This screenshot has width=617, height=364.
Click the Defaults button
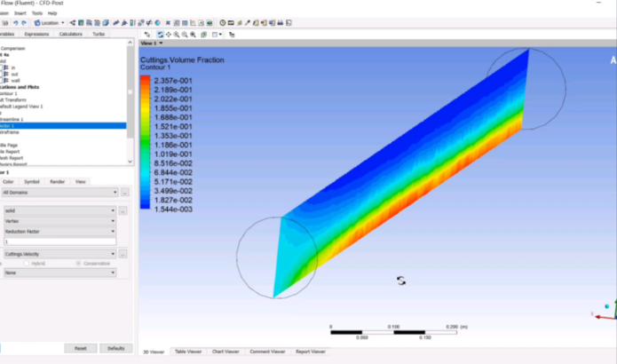click(x=115, y=349)
